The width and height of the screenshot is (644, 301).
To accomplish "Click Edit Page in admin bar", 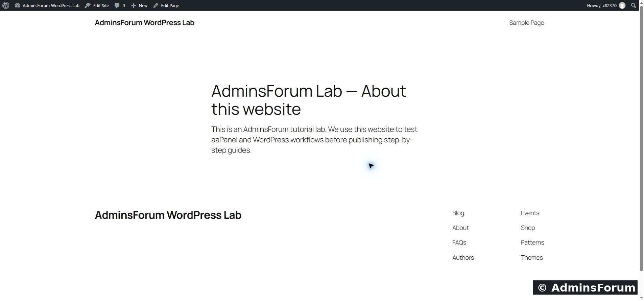I will [x=166, y=5].
